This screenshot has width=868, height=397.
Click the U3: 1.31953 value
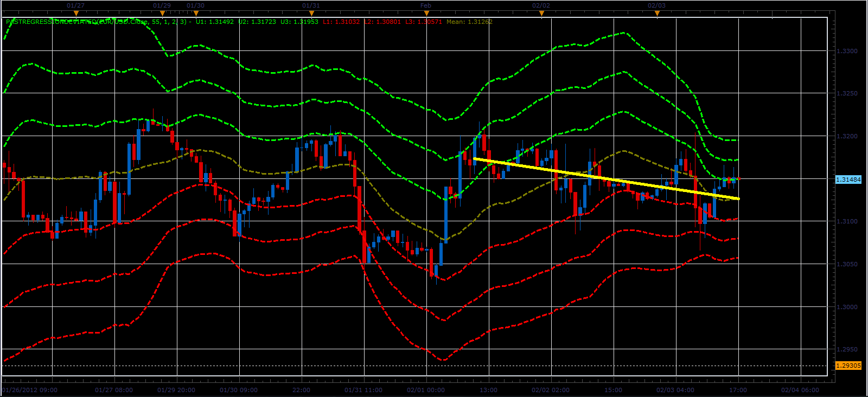coord(299,22)
